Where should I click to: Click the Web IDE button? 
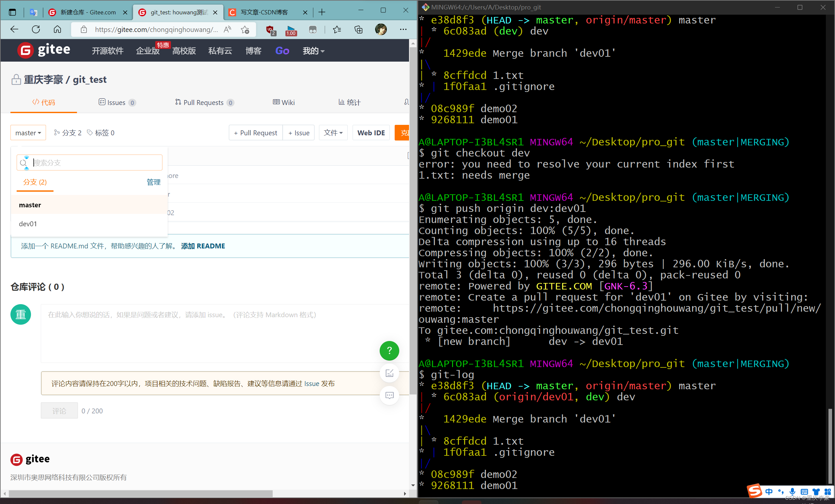[x=371, y=133]
